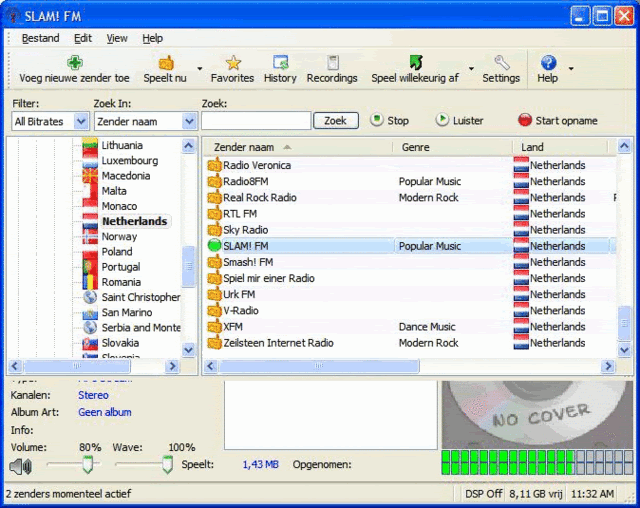Sort by the Land column header
Viewport: 640px width, 508px height.
tap(560, 147)
